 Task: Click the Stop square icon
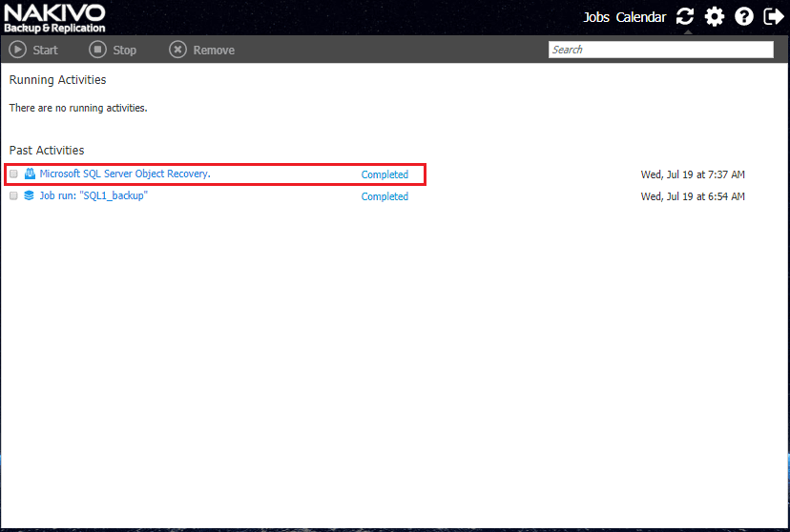(97, 50)
